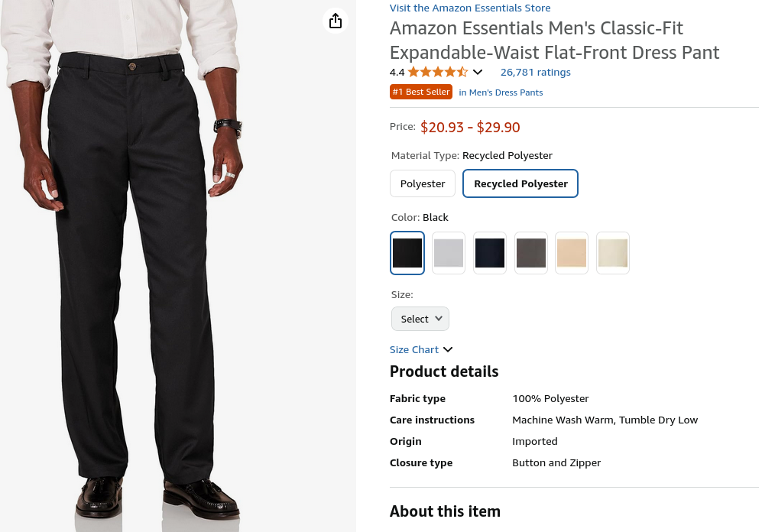Expand the Size Chart
Screen dimensions: 762x532
(x=421, y=349)
